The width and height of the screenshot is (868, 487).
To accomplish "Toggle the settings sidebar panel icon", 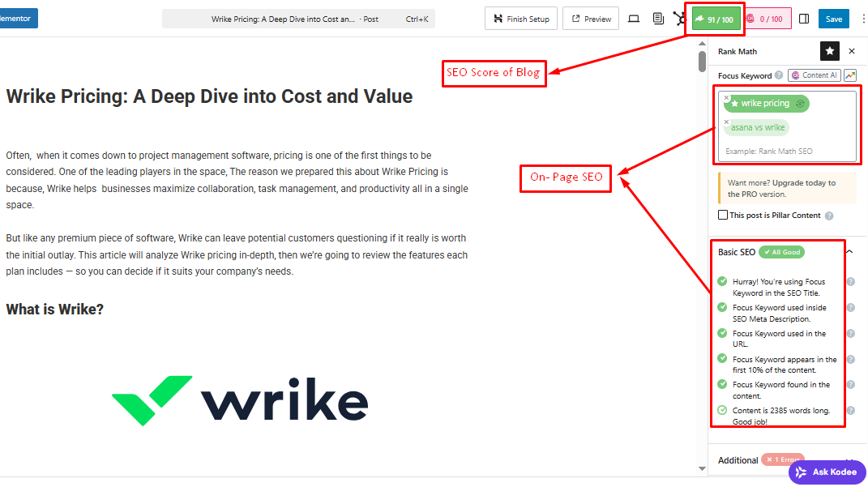I will tap(803, 19).
